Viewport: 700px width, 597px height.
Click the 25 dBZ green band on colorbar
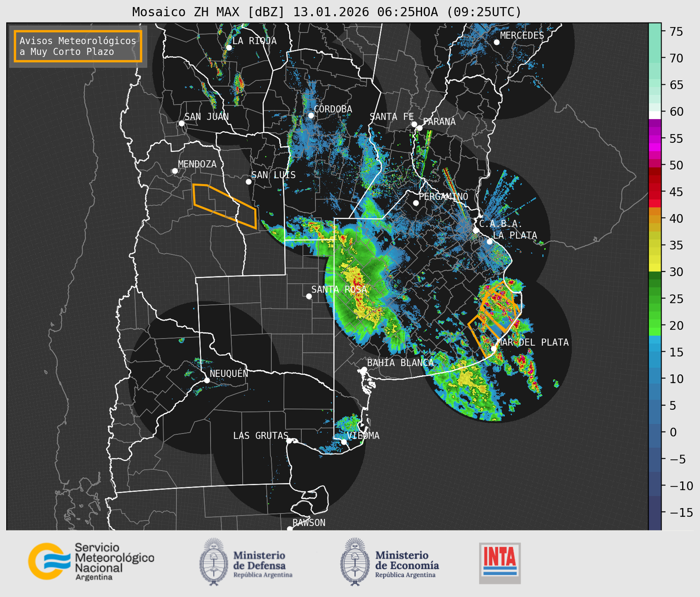tap(655, 299)
